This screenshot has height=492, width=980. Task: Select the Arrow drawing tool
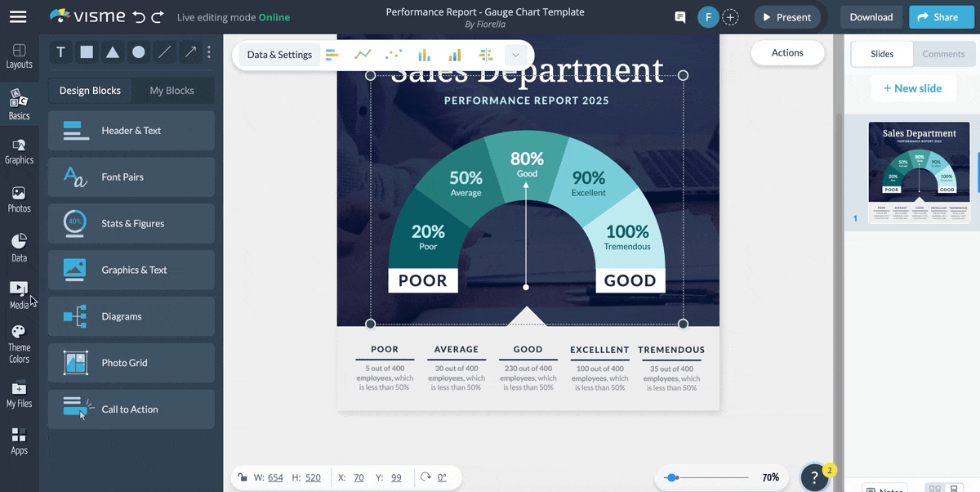(189, 51)
